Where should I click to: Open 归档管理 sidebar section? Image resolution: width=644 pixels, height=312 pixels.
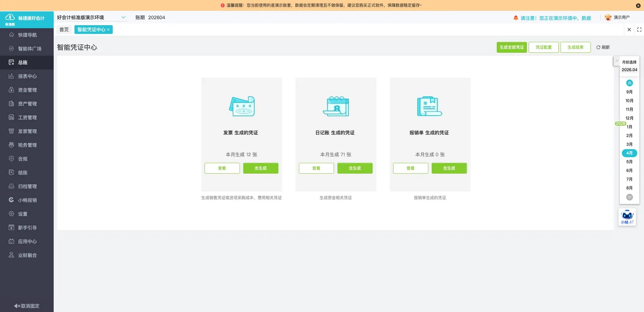coord(27,186)
